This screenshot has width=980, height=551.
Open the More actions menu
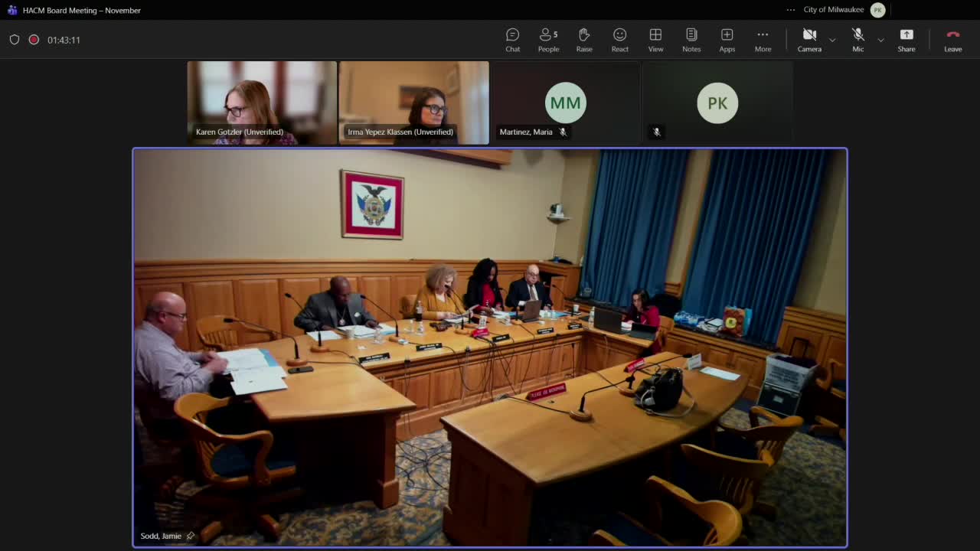763,40
